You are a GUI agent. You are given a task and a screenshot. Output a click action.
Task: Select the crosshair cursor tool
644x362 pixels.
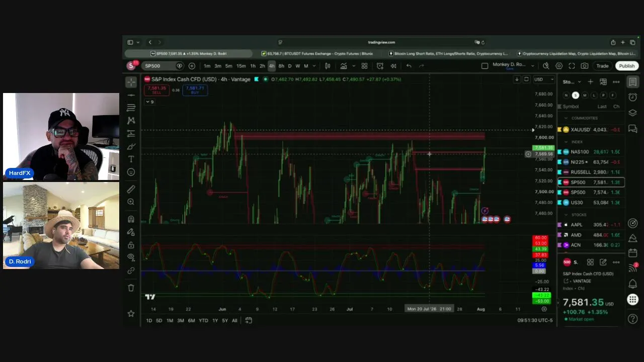tap(131, 82)
